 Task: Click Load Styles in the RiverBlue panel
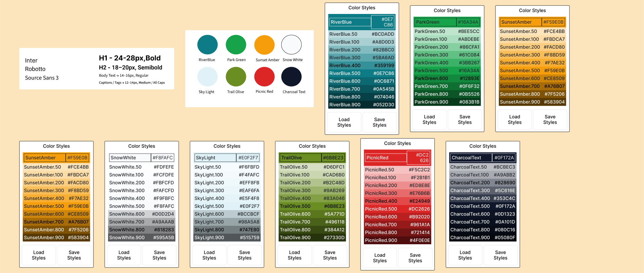[344, 122]
